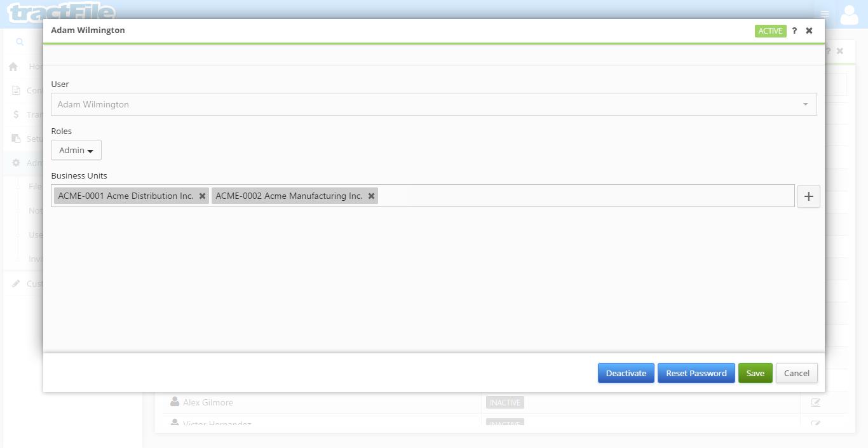Viewport: 868px width, 448px height.
Task: Deactivate the user account
Action: pyautogui.click(x=626, y=373)
